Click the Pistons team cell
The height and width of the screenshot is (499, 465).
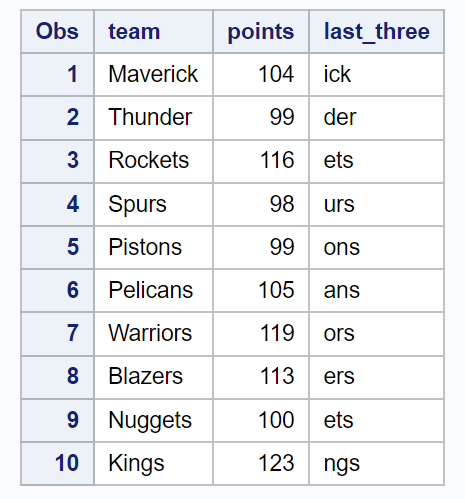point(154,247)
